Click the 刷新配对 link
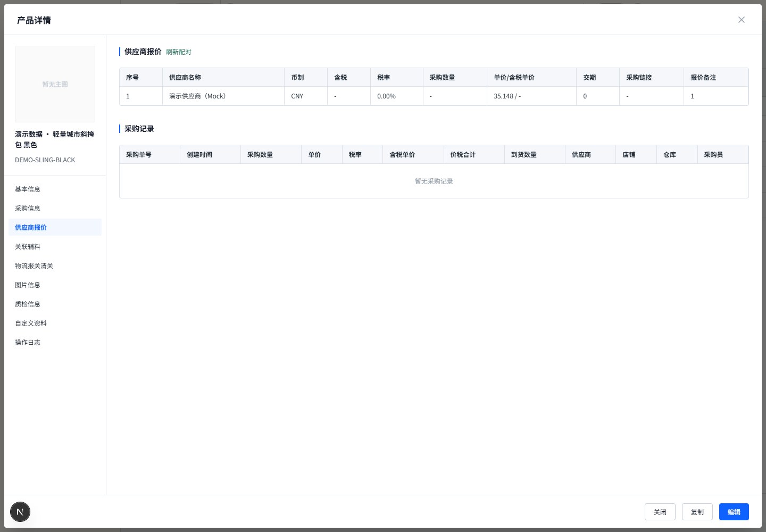Image resolution: width=766 pixels, height=532 pixels. pos(178,52)
